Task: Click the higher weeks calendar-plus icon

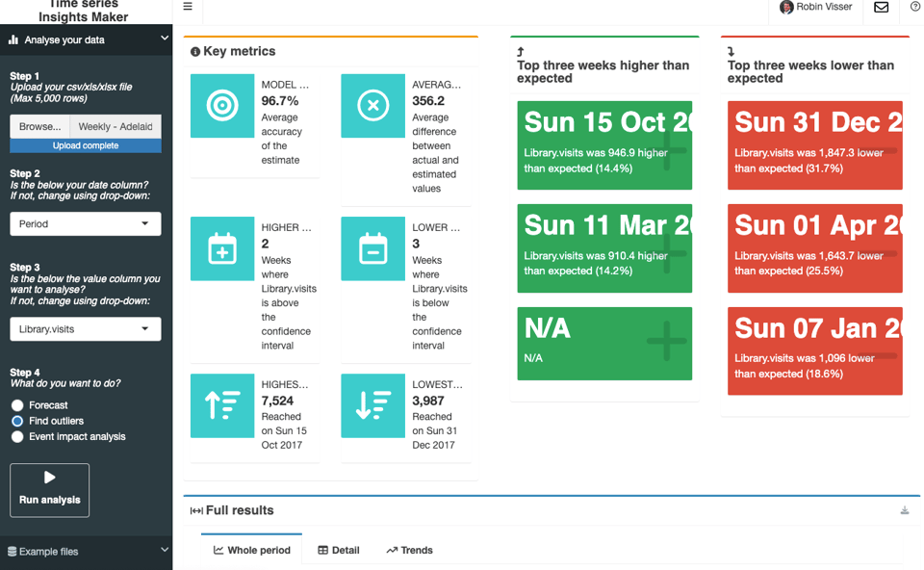Action: (x=222, y=248)
